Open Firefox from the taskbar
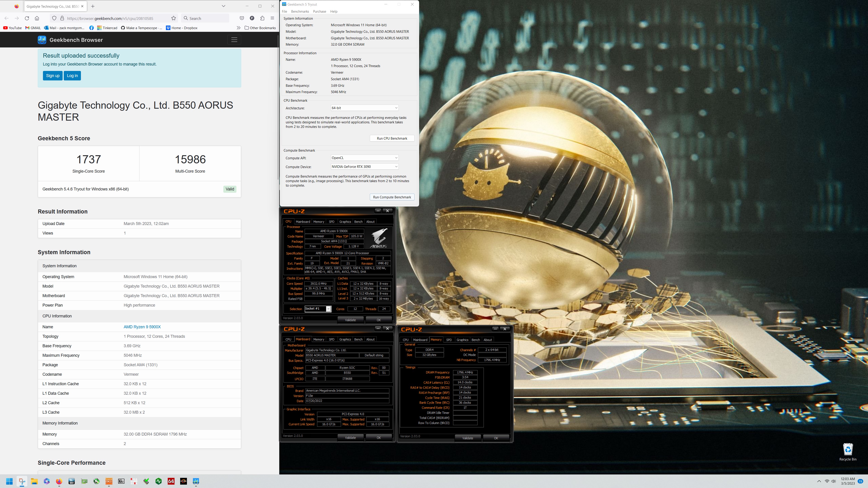The height and width of the screenshot is (488, 868). coord(59,481)
